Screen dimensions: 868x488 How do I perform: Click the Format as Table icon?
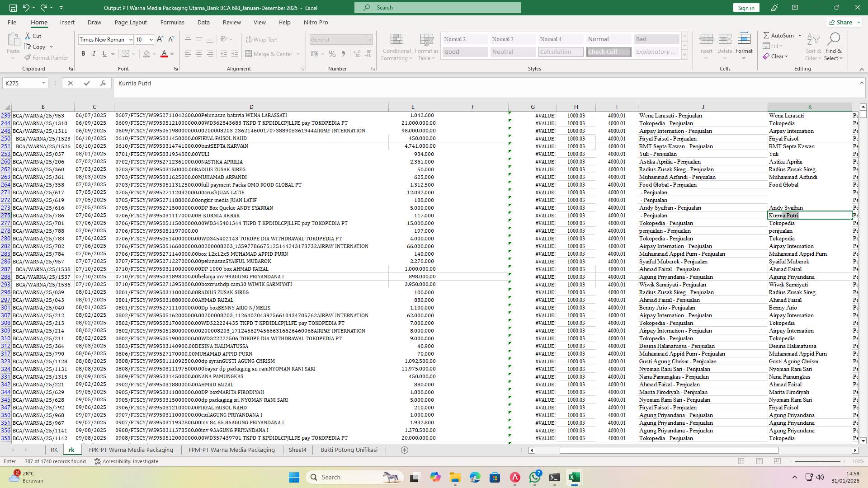425,47
